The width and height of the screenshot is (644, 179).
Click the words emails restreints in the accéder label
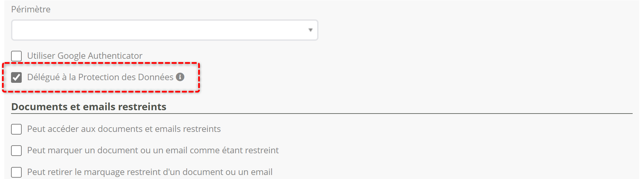[x=188, y=129]
